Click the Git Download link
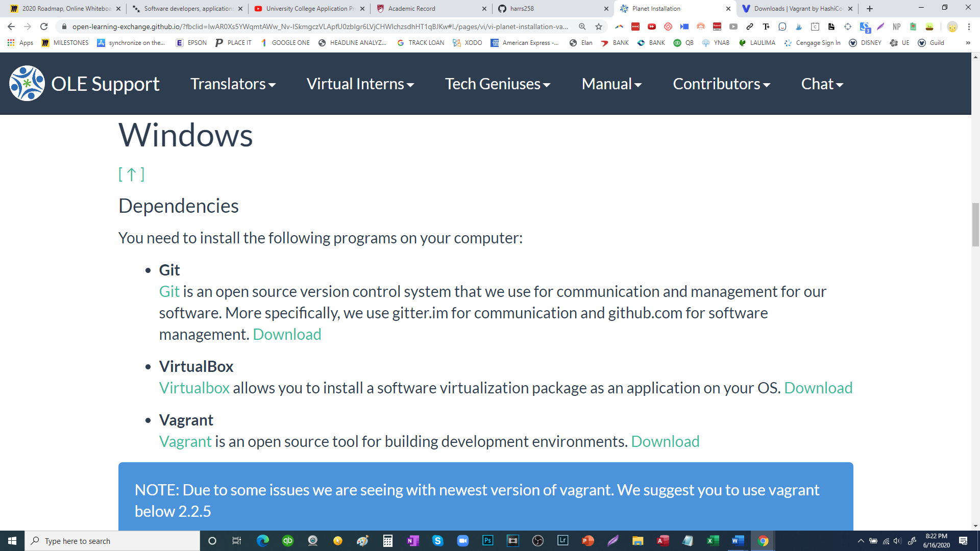980x551 pixels. (x=287, y=334)
